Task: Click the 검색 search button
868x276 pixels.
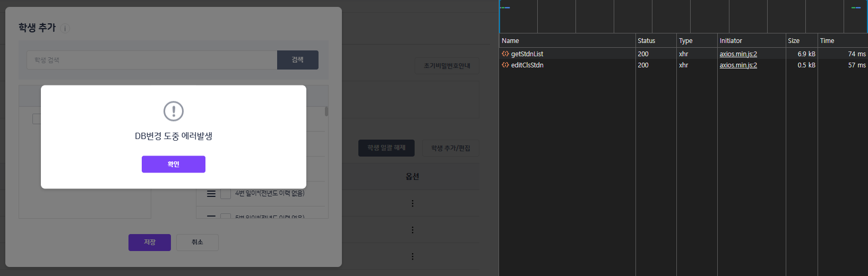Action: [x=297, y=60]
